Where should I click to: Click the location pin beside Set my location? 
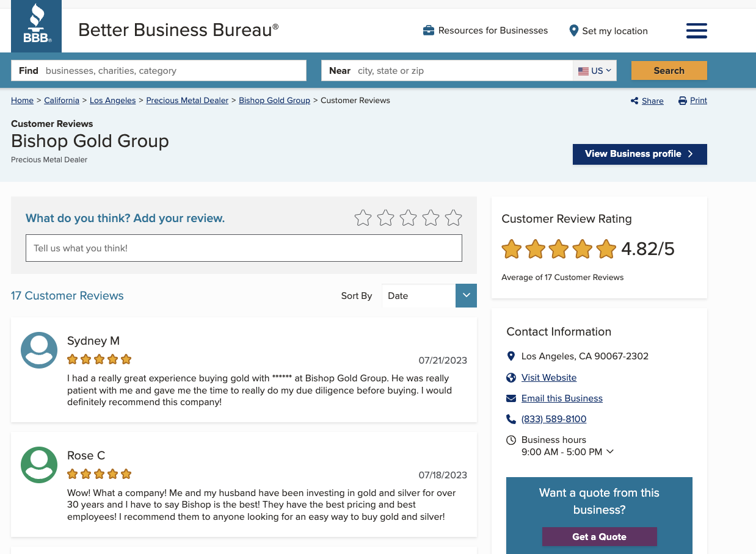[x=573, y=31]
